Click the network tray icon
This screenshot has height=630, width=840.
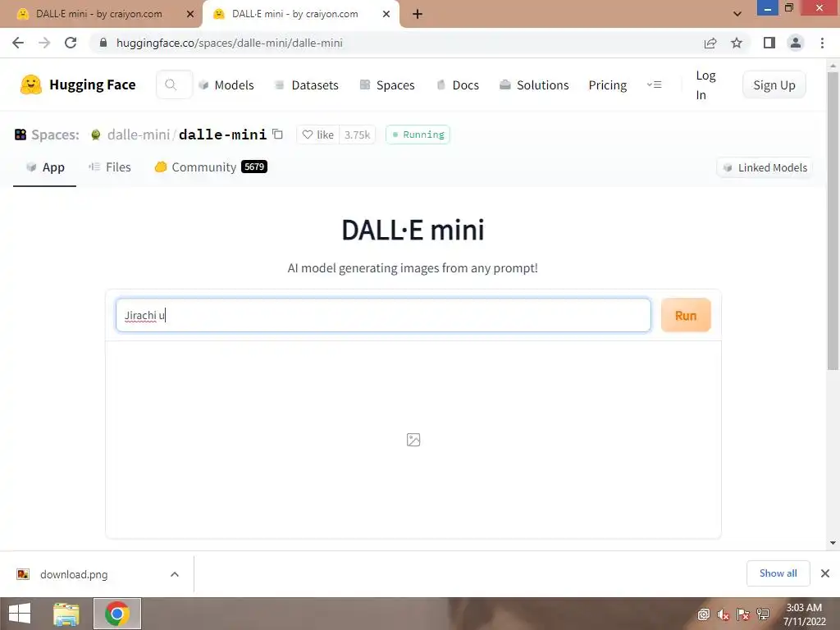click(x=763, y=614)
